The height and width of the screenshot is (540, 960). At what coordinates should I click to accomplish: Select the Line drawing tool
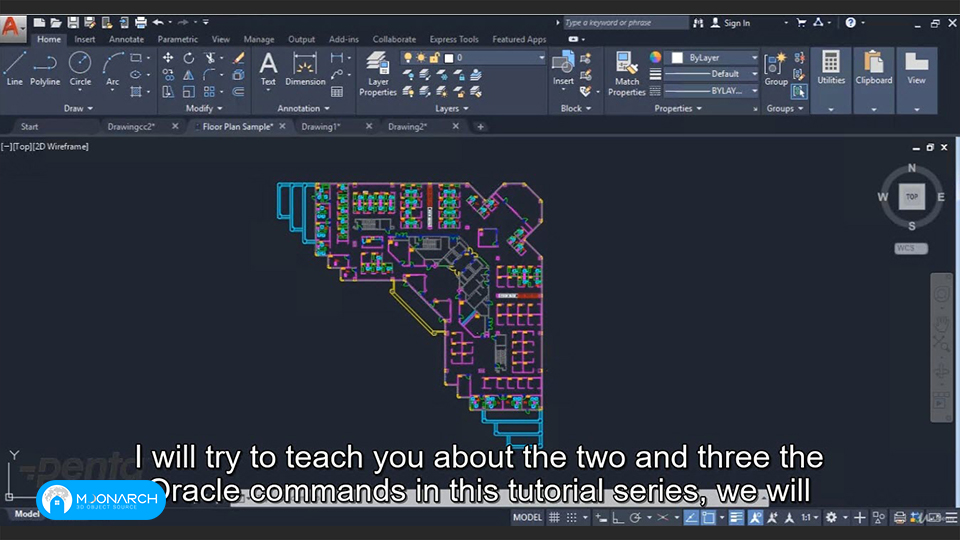[15, 69]
